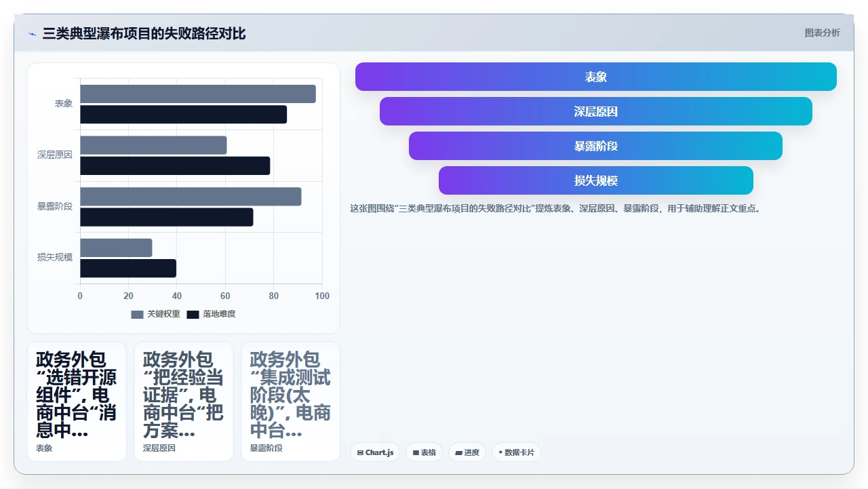Click the 表象 y-axis label
Viewport: 868px width, 489px height.
(64, 104)
